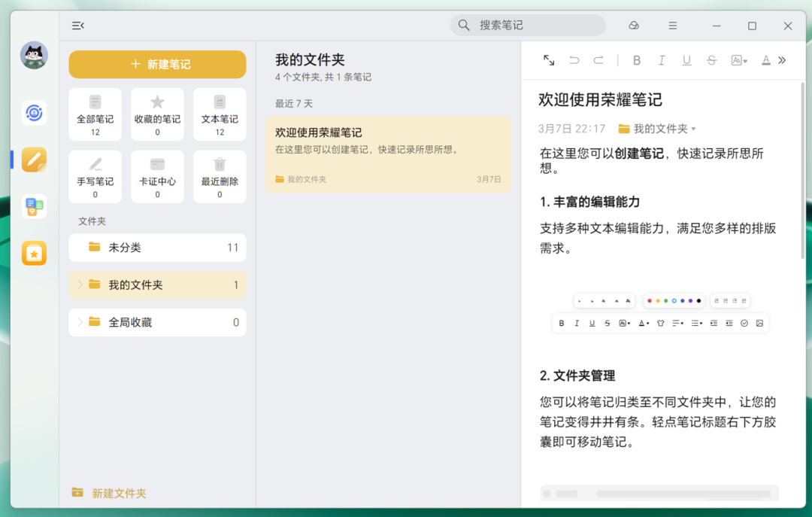Open the orange star favorites app icon
Screen dimensions: 812x517
coord(34,253)
